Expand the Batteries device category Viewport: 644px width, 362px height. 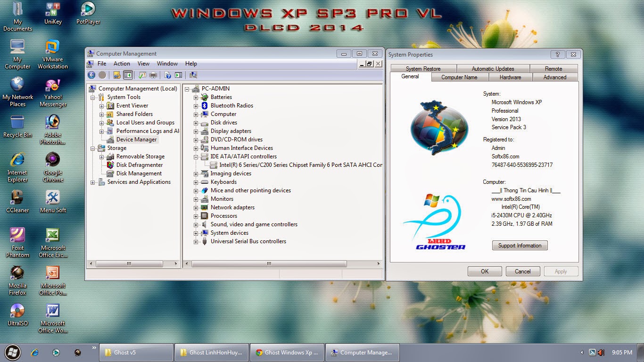point(196,97)
